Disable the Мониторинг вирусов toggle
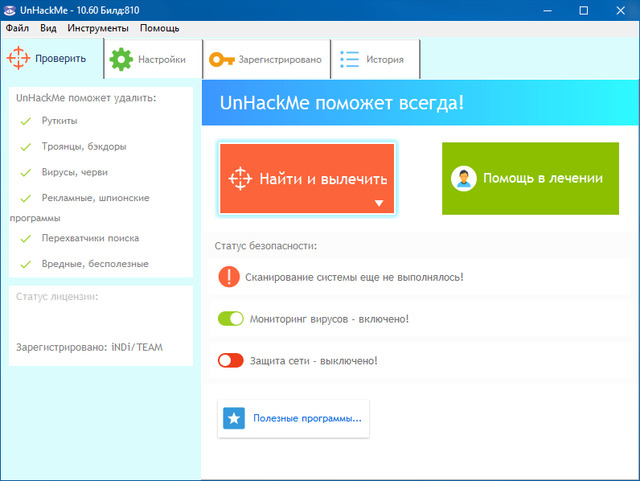This screenshot has width=640, height=481. tap(231, 319)
